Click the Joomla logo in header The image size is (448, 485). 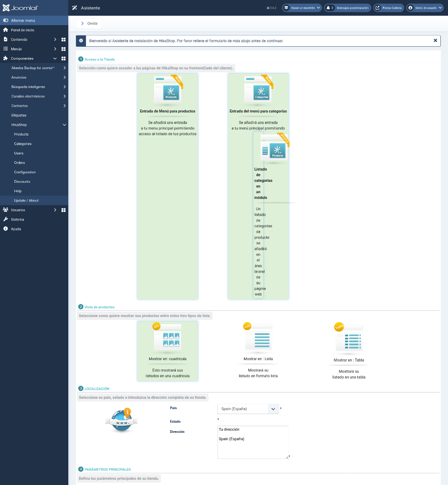point(20,8)
